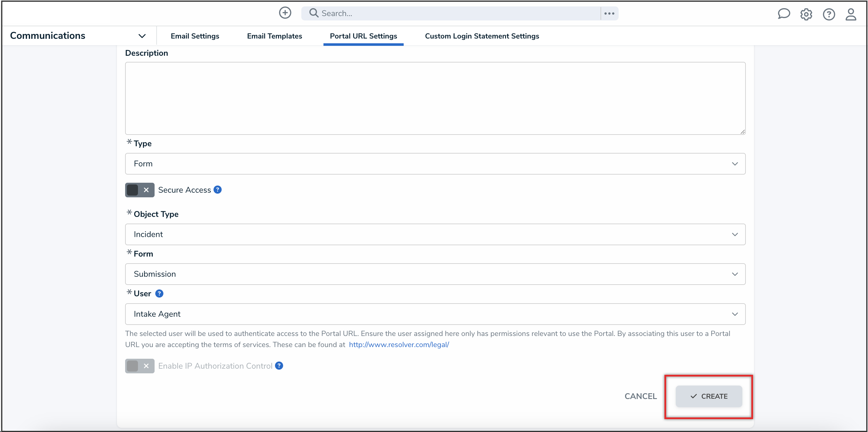This screenshot has width=868, height=432.
Task: Switch to Custom Login Statement Settings tab
Action: tap(482, 36)
